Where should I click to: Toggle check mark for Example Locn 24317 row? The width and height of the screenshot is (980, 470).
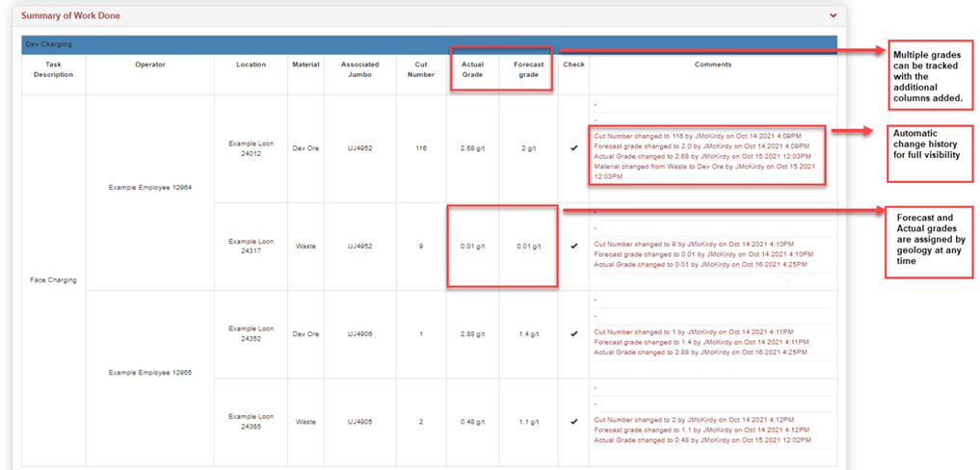[573, 246]
